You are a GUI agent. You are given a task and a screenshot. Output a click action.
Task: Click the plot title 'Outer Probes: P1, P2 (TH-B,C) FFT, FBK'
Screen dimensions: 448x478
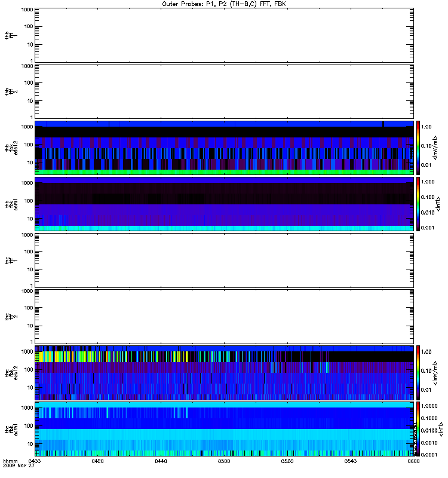224,4
